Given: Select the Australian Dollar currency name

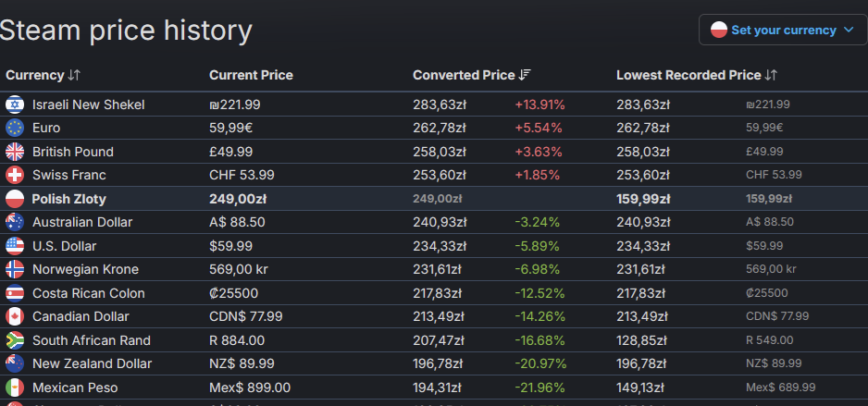Looking at the screenshot, I should (x=82, y=222).
